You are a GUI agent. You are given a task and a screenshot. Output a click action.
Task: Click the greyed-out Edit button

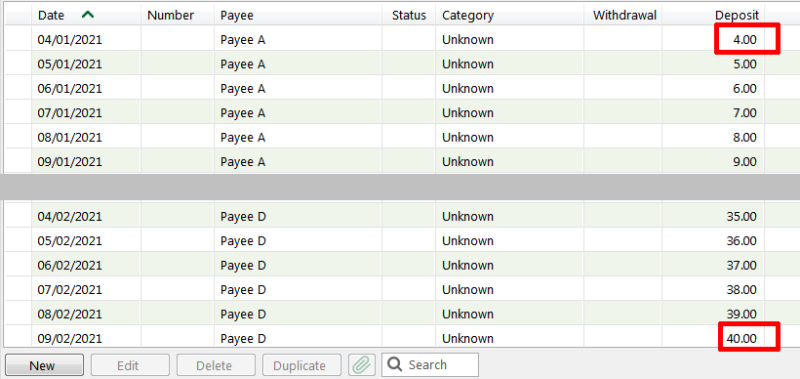130,365
